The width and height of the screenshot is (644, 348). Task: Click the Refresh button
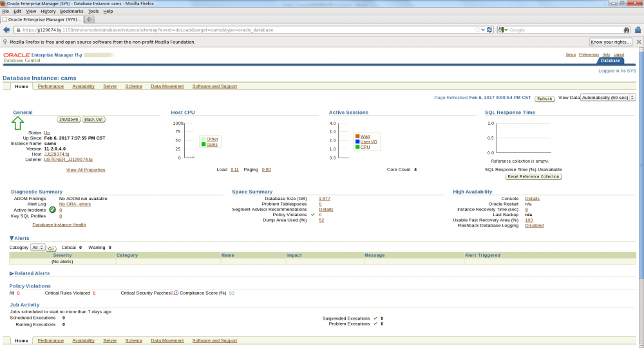[545, 98]
